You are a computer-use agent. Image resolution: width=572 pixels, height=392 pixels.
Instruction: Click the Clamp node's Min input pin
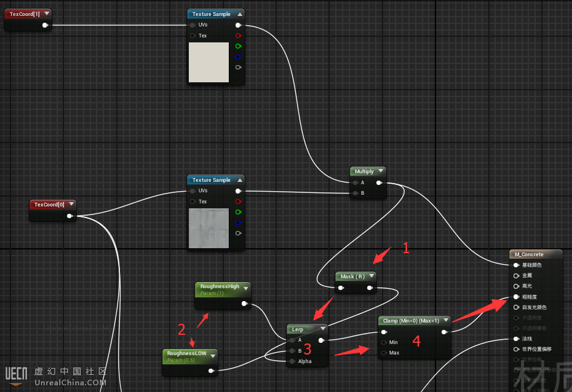pos(384,342)
